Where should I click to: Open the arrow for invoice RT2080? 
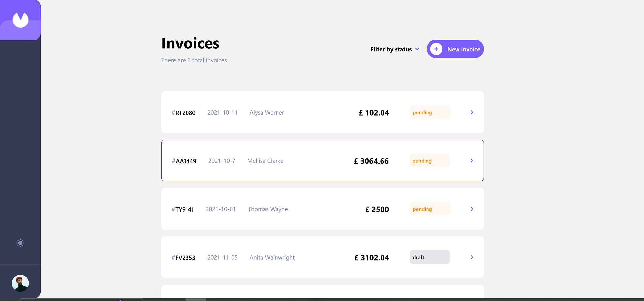(x=472, y=112)
